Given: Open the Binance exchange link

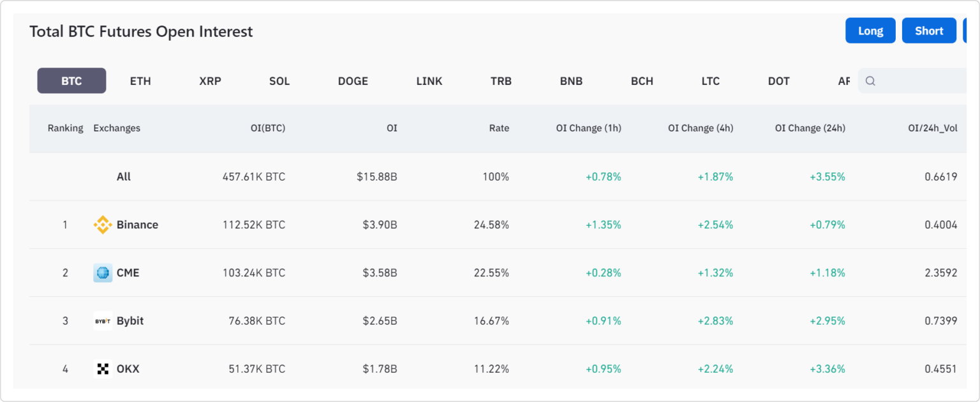Looking at the screenshot, I should [x=137, y=225].
